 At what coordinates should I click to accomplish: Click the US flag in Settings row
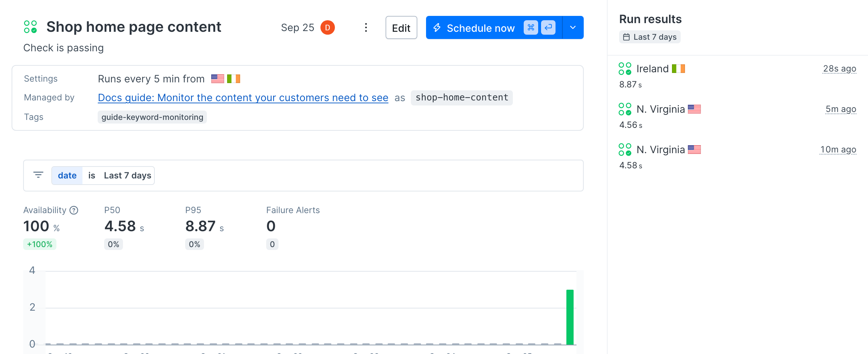pyautogui.click(x=218, y=79)
